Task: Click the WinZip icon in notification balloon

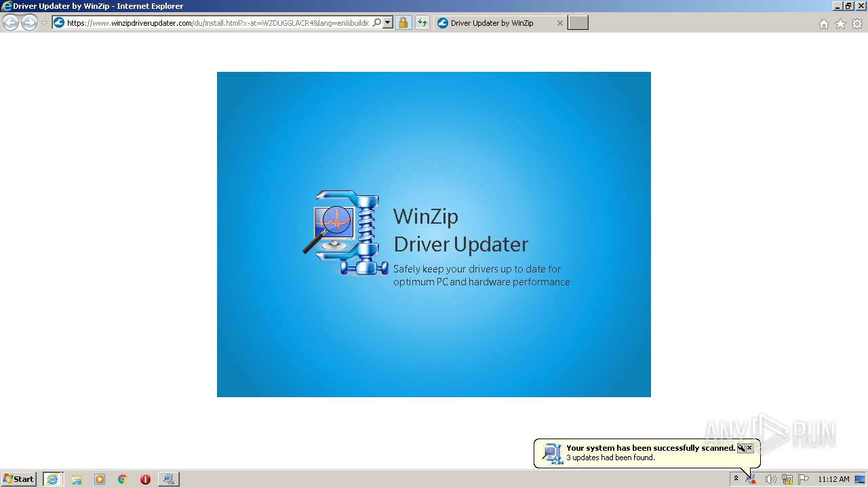Action: point(553,453)
